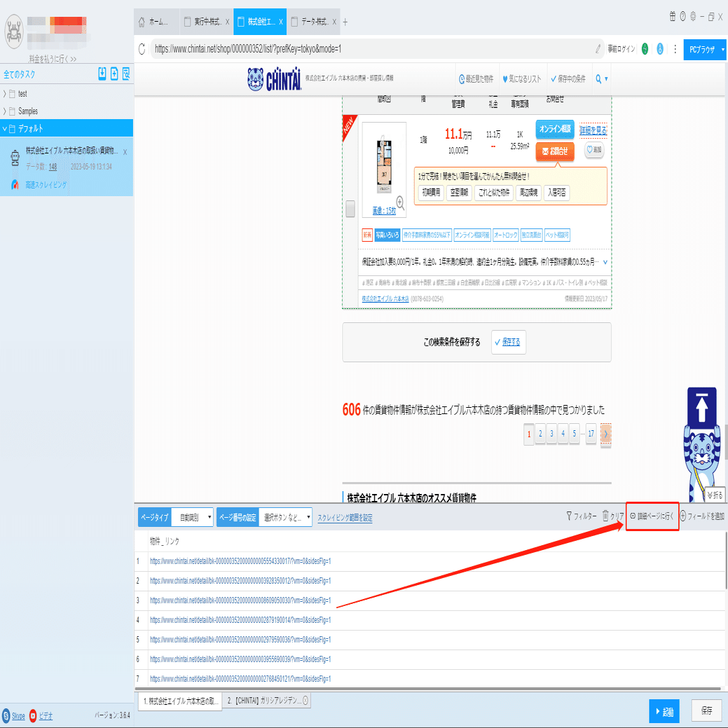Image resolution: width=728 pixels, height=728 pixels.
Task: Go to pagination page 2
Action: pyautogui.click(x=540, y=434)
